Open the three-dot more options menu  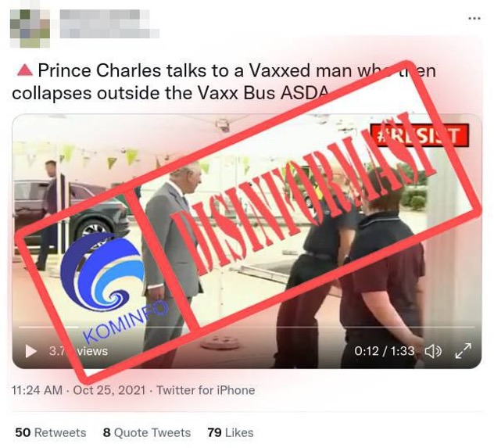click(474, 19)
